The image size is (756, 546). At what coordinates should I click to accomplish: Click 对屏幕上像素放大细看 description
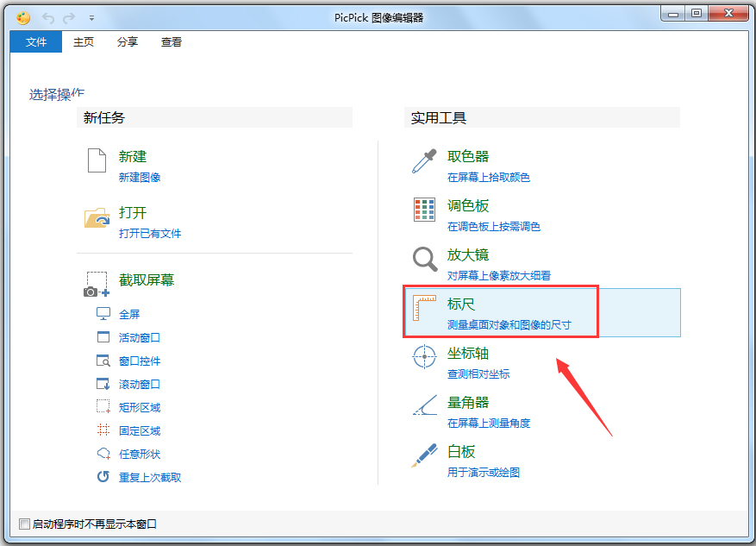coord(499,276)
